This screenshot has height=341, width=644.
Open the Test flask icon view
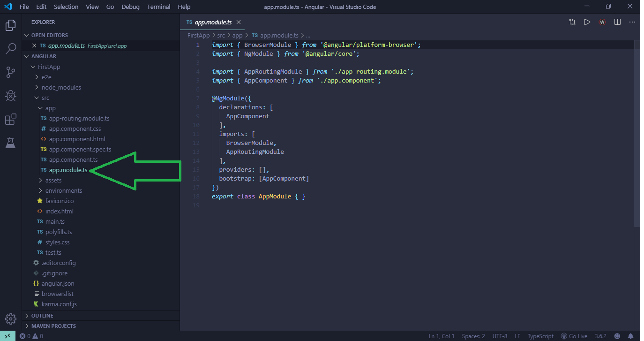click(x=10, y=143)
